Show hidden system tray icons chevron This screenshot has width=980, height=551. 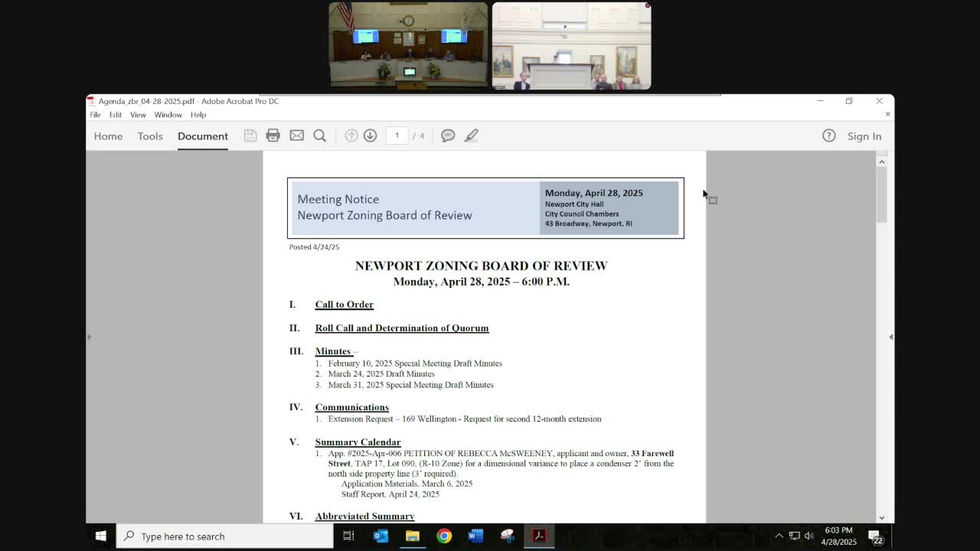779,536
